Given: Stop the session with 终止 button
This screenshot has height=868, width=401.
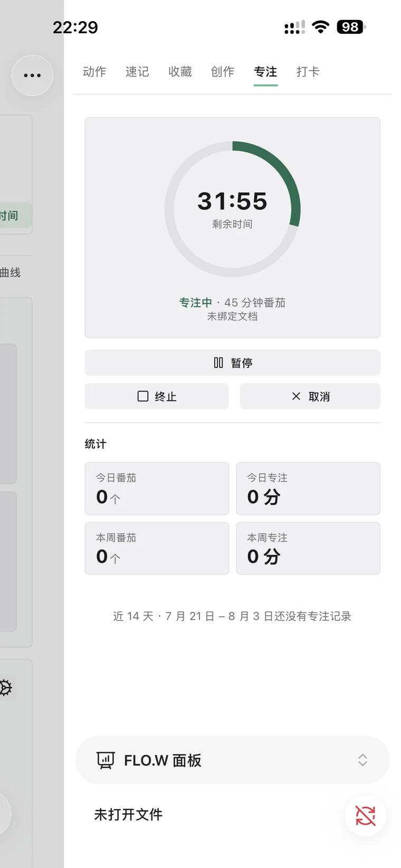Looking at the screenshot, I should tap(157, 396).
